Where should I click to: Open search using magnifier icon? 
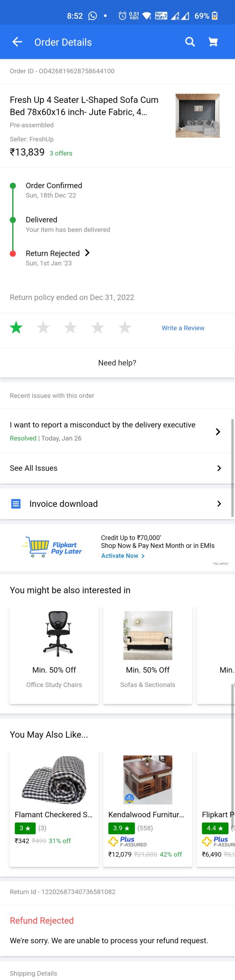click(x=190, y=42)
